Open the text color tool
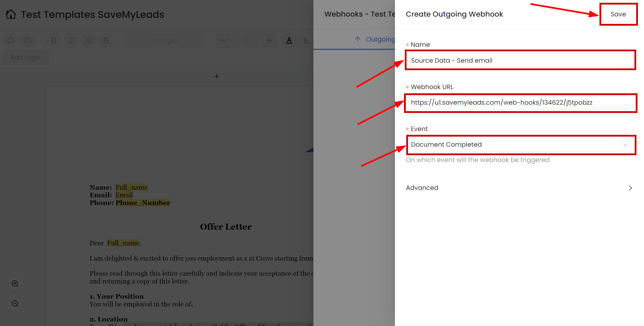Image resolution: width=644 pixels, height=326 pixels. (289, 40)
